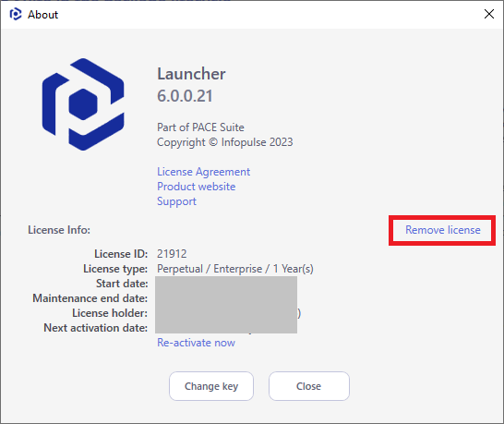
Task: Click the large PACE Suite logo
Action: coord(83,104)
